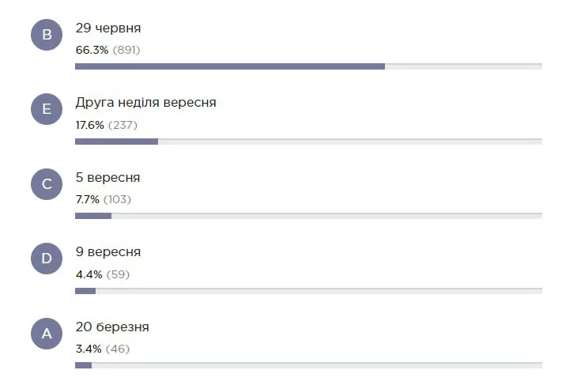
Task: Click the 7.7% result progress bar
Action: pyautogui.click(x=309, y=216)
